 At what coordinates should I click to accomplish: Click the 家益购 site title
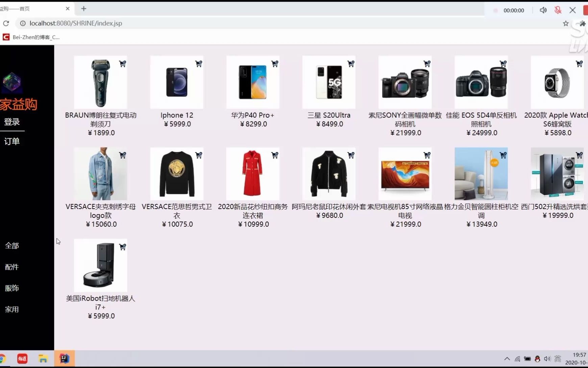18,105
